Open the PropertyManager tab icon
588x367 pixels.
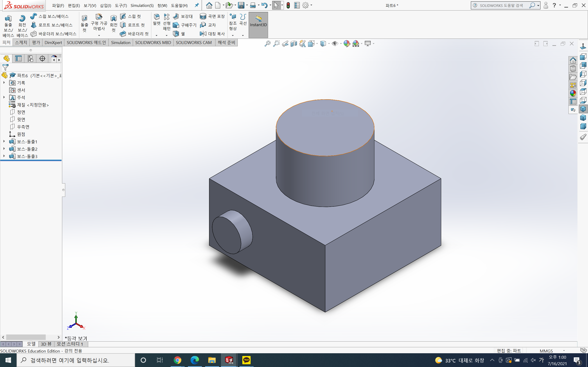[18, 58]
